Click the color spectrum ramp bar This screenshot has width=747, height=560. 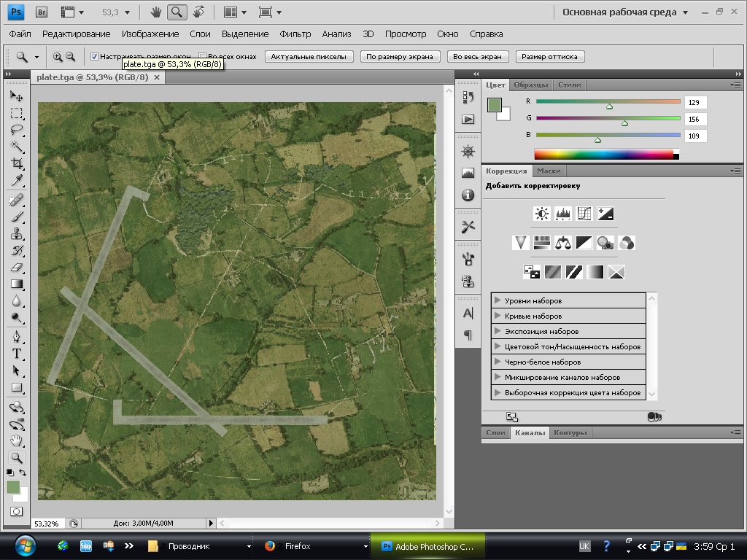click(603, 154)
